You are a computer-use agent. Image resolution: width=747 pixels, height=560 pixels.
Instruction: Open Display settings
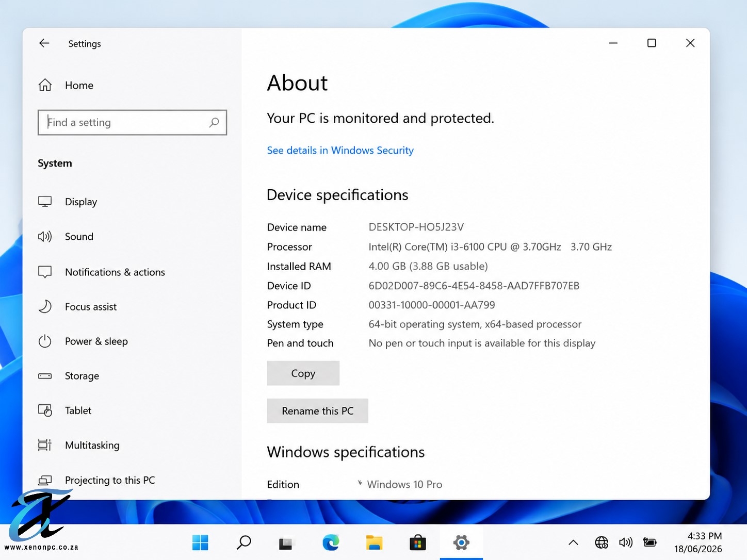click(68, 202)
